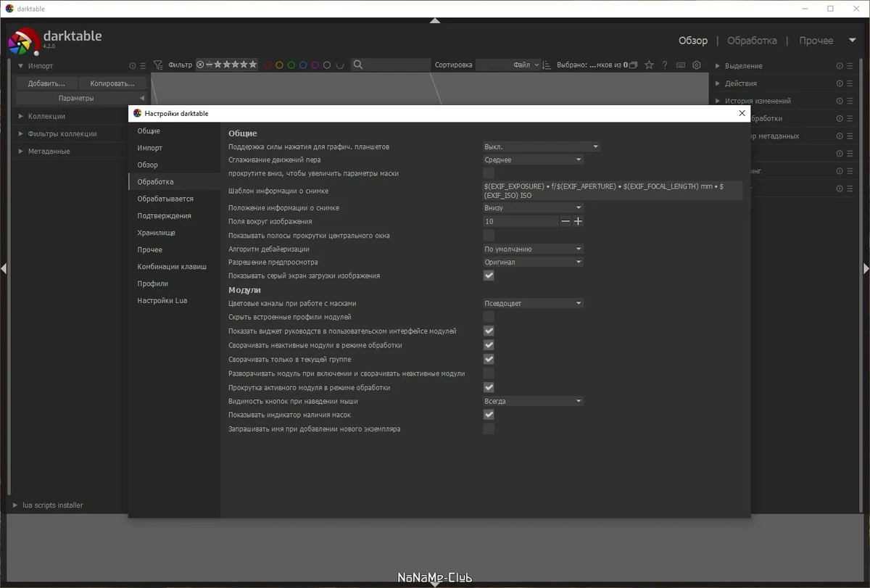The image size is (870, 588).
Task: Open Алгоритм дебайеризации dropdown
Action: point(533,249)
